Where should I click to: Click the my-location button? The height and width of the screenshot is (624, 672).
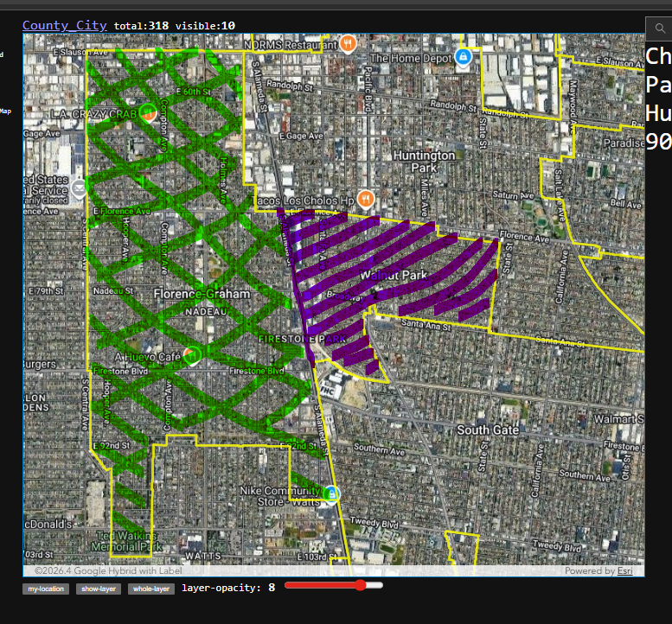[x=45, y=589]
